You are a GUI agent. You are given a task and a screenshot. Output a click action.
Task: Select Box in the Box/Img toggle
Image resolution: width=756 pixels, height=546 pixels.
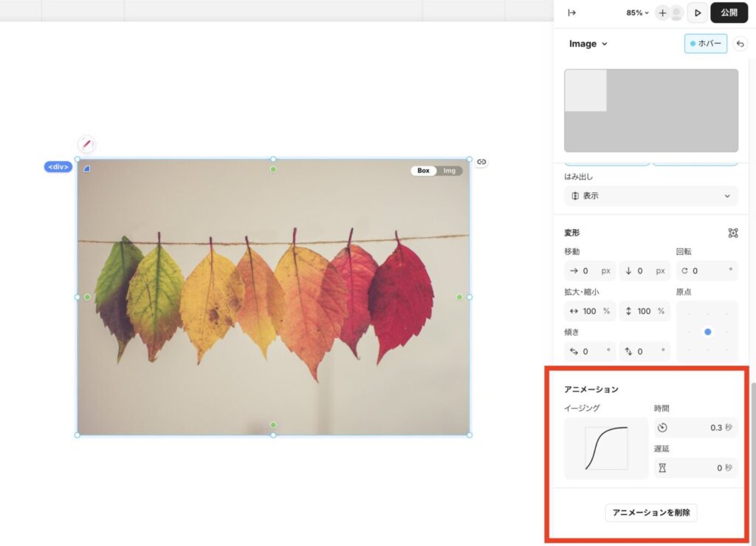point(423,171)
